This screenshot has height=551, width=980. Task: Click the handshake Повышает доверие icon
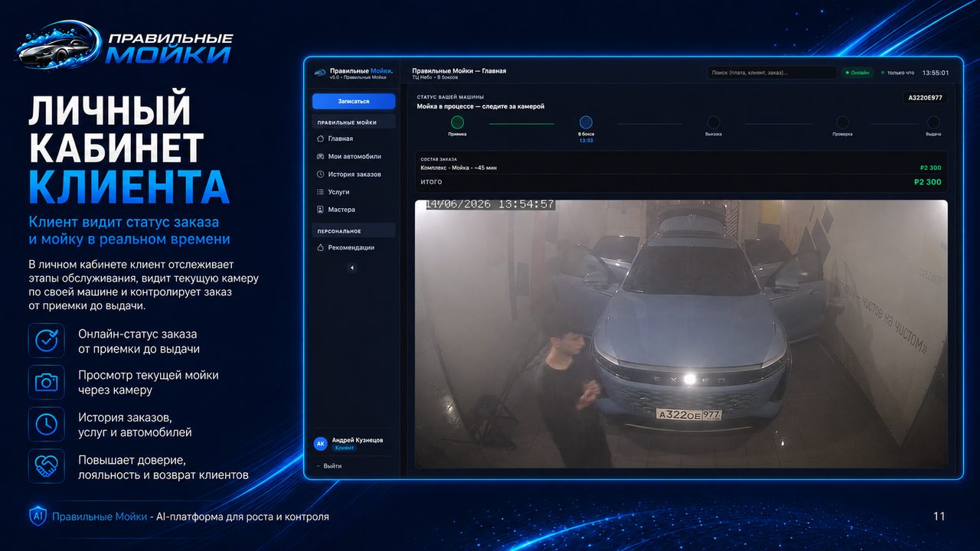[x=47, y=466]
